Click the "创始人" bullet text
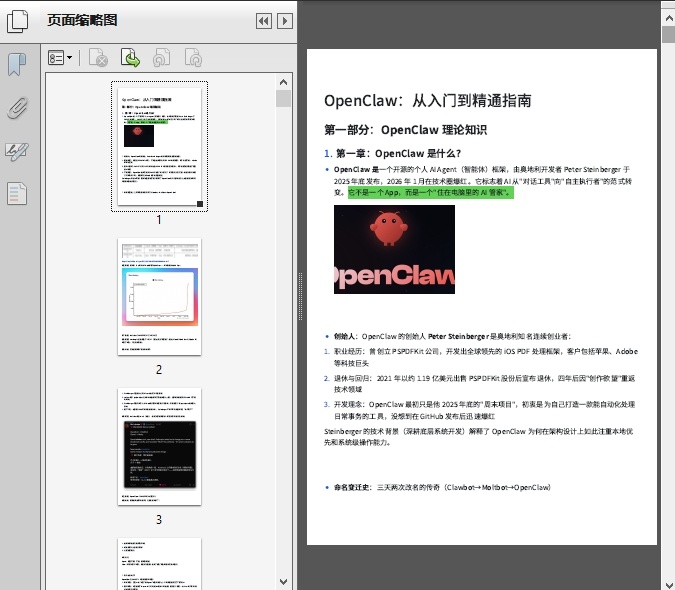This screenshot has height=590, width=675. tap(452, 337)
